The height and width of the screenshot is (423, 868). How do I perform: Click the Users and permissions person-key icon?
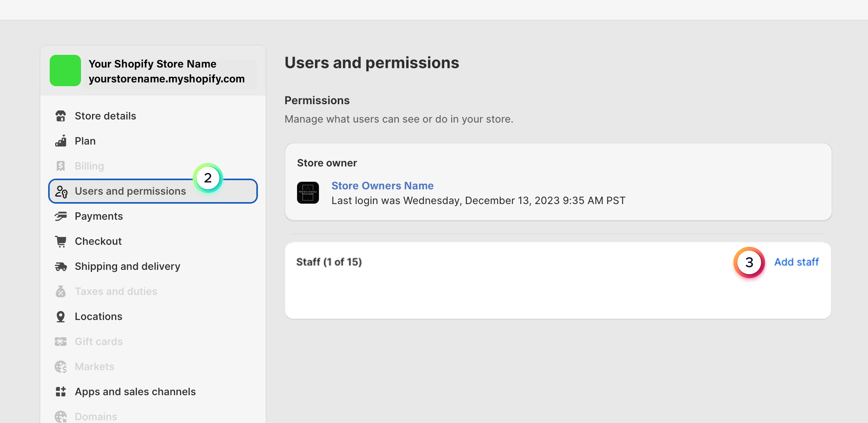pos(61,192)
